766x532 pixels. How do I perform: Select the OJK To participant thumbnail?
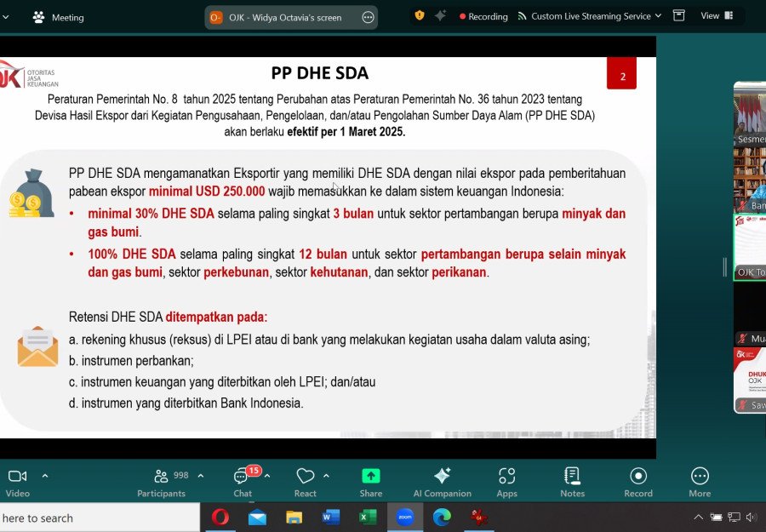(750, 247)
